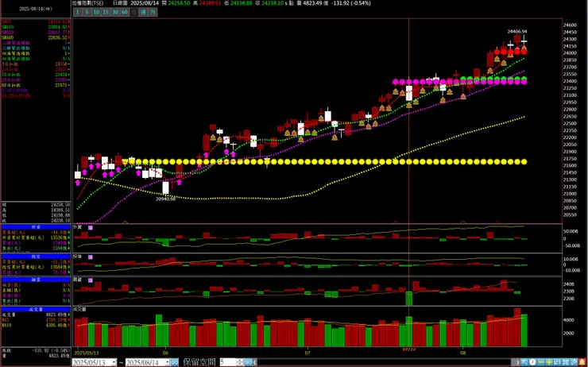This screenshot has width=588, height=367.
Task: Click the low price label 20940.98
Action: click(166, 199)
